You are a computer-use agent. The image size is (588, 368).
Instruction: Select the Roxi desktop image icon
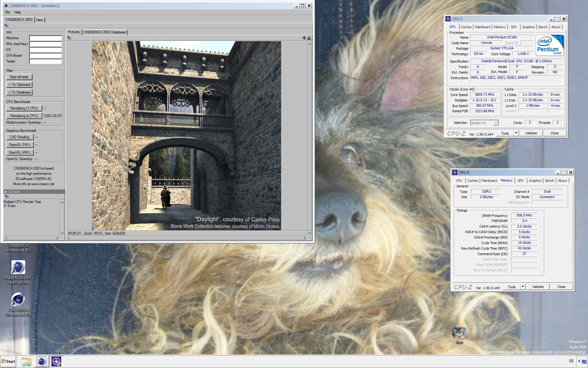[459, 336]
